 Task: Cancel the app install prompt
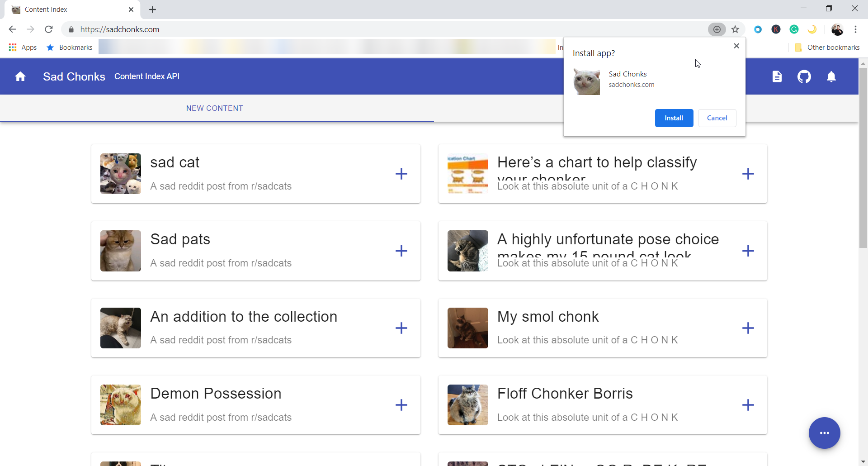[717, 118]
